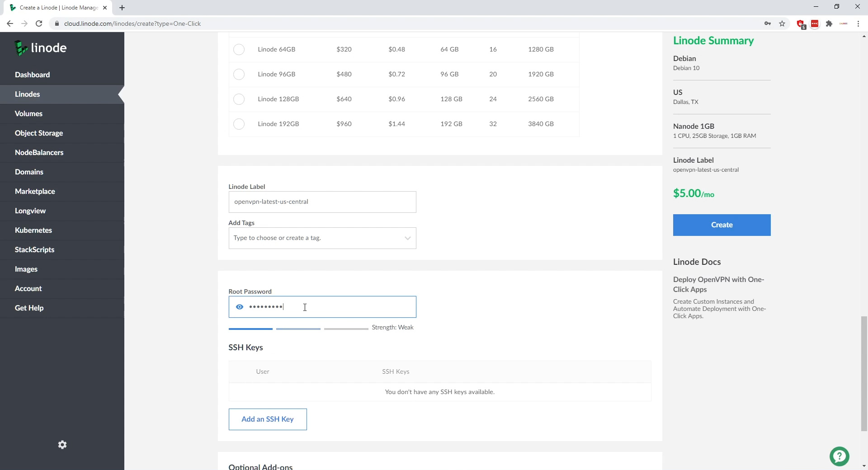This screenshot has height=470, width=868.
Task: Click the Create button
Action: pos(722,225)
